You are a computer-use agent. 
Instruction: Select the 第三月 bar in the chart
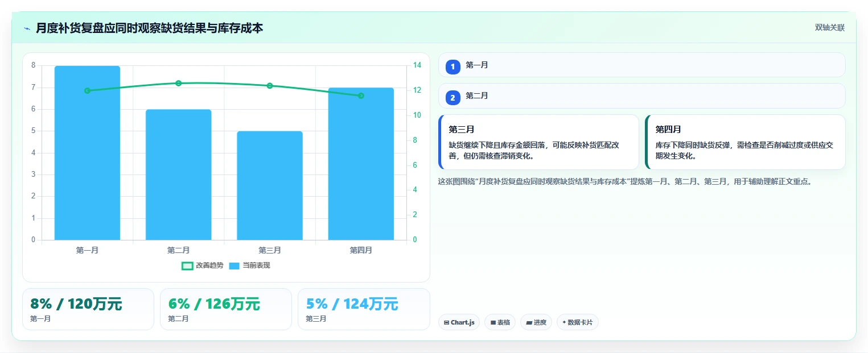(270, 185)
